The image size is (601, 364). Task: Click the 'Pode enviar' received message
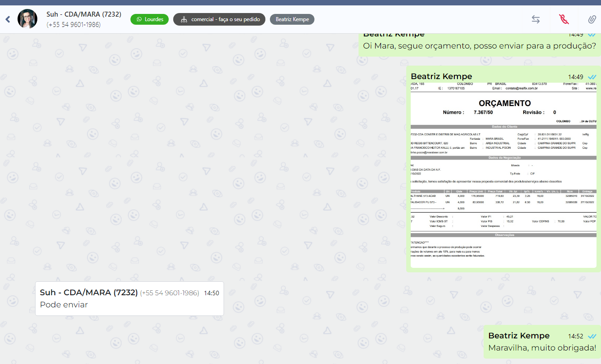pyautogui.click(x=64, y=305)
